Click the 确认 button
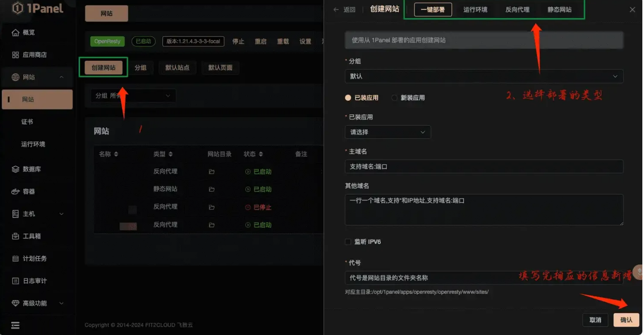 point(626,320)
